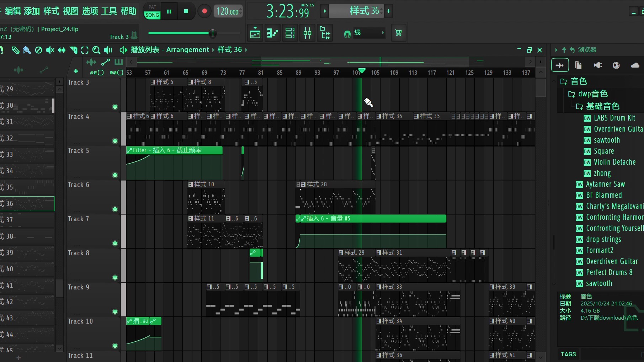Image resolution: width=644 pixels, height=362 pixels.
Task: Mute Track 6 via its green LED
Action: 115,209
